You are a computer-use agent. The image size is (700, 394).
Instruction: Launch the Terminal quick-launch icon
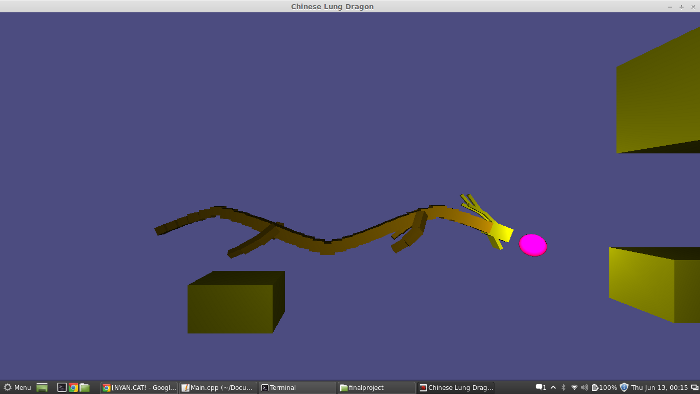pos(62,387)
